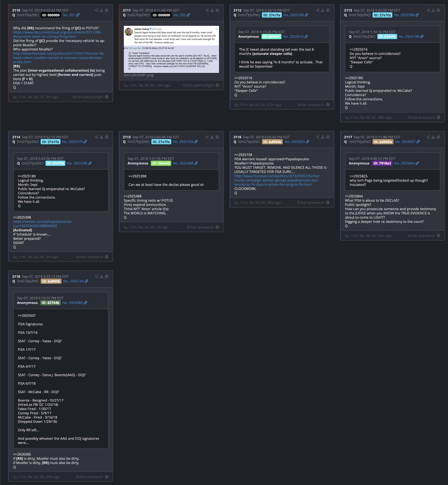The width and height of the screenshot is (448, 485).
Task: Download post 2118 using its download icon
Action: tap(101, 277)
